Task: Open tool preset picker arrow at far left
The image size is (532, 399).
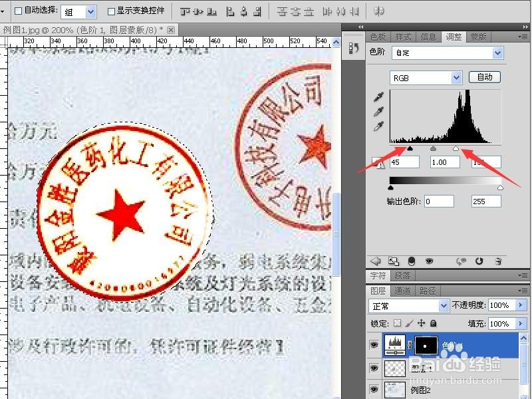Action: (3, 11)
